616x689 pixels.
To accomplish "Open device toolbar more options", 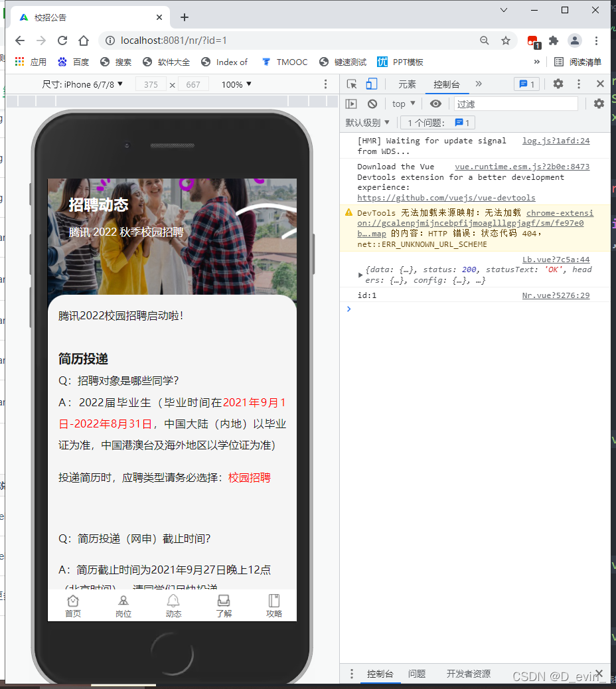I will [325, 84].
